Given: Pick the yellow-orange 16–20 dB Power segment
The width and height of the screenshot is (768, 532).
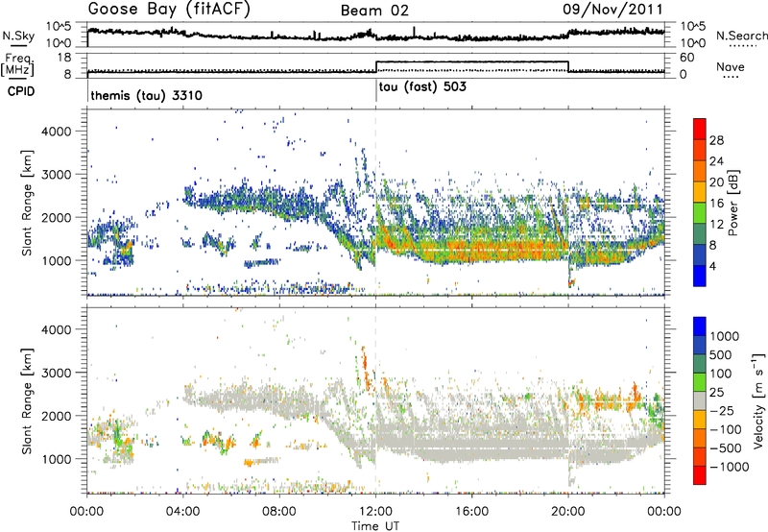Looking at the screenshot, I should coord(700,192).
